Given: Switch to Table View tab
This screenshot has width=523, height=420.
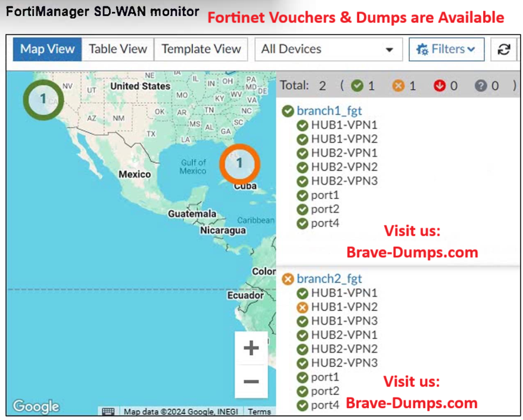Looking at the screenshot, I should point(117,49).
